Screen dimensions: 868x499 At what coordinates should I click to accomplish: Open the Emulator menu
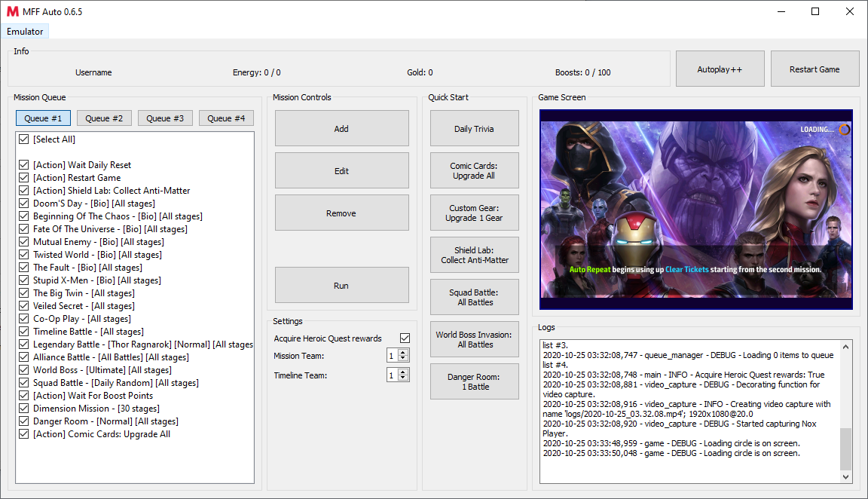[x=25, y=32]
